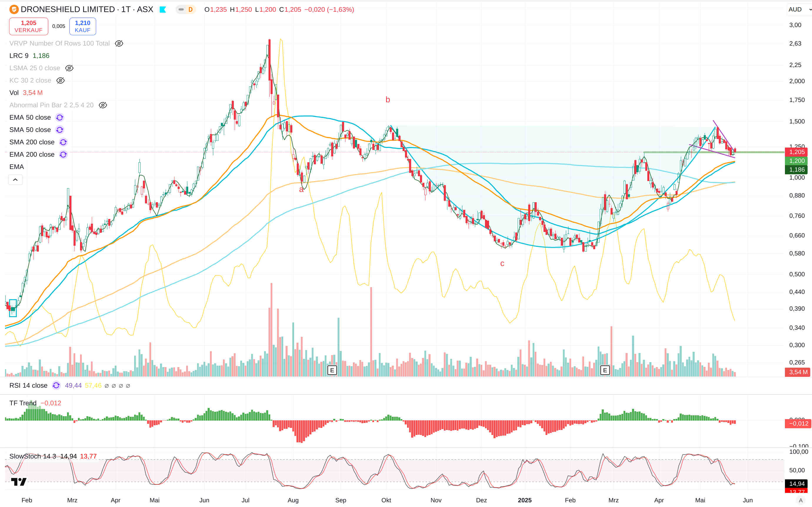The width and height of the screenshot is (812, 507).
Task: Toggle visibility of KC 30 2 close
Action: tap(60, 81)
